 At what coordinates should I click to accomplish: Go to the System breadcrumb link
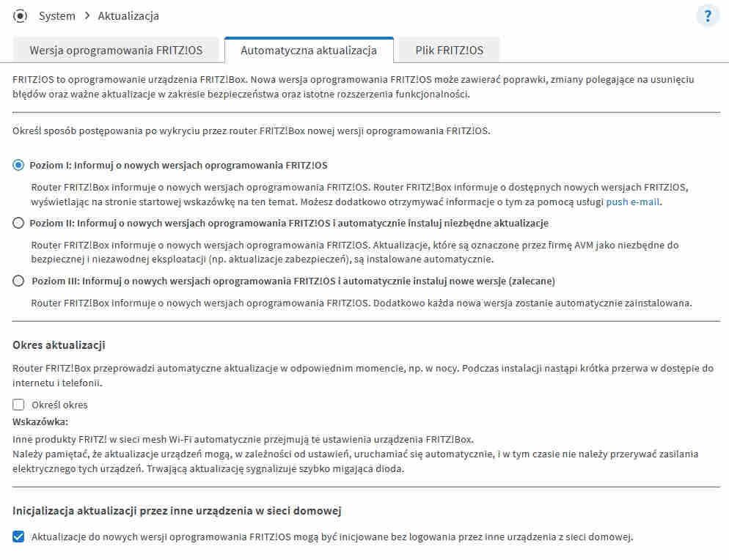(57, 15)
